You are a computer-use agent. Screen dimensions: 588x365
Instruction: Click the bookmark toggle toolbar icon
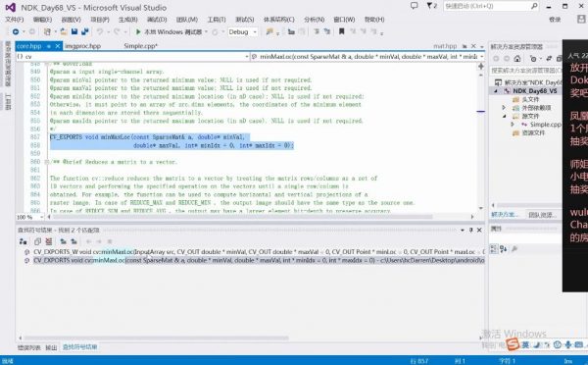[x=341, y=32]
